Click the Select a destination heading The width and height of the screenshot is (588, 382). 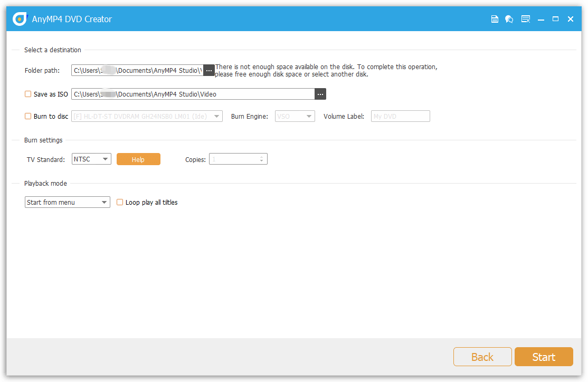click(x=52, y=50)
